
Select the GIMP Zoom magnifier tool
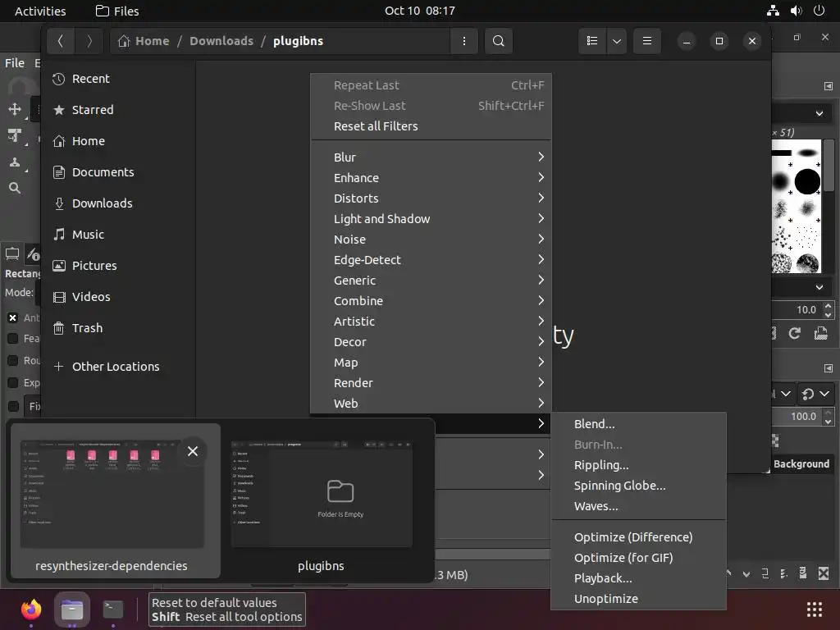click(x=15, y=188)
